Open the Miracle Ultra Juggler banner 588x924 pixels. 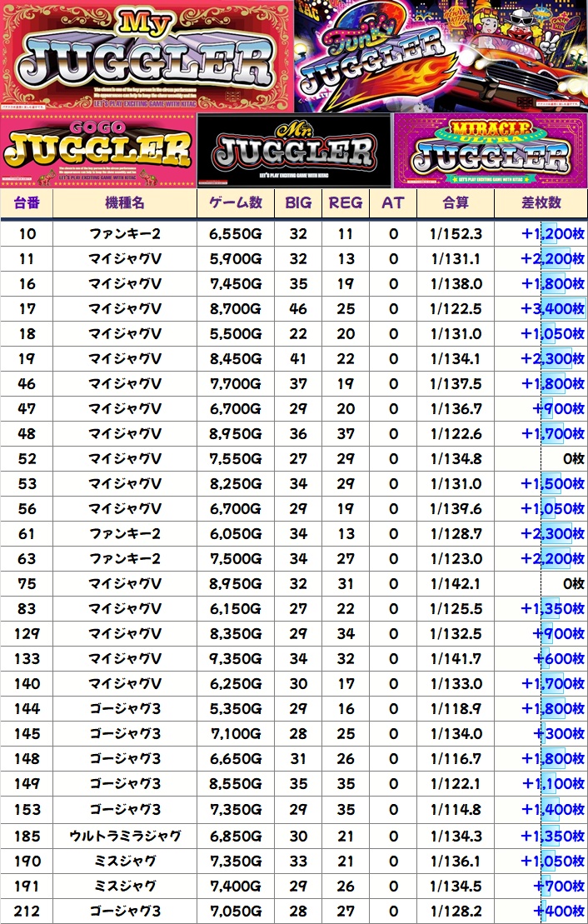click(491, 150)
